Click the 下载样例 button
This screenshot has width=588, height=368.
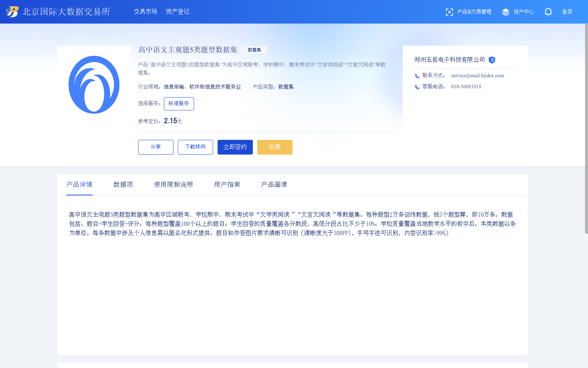click(x=196, y=147)
